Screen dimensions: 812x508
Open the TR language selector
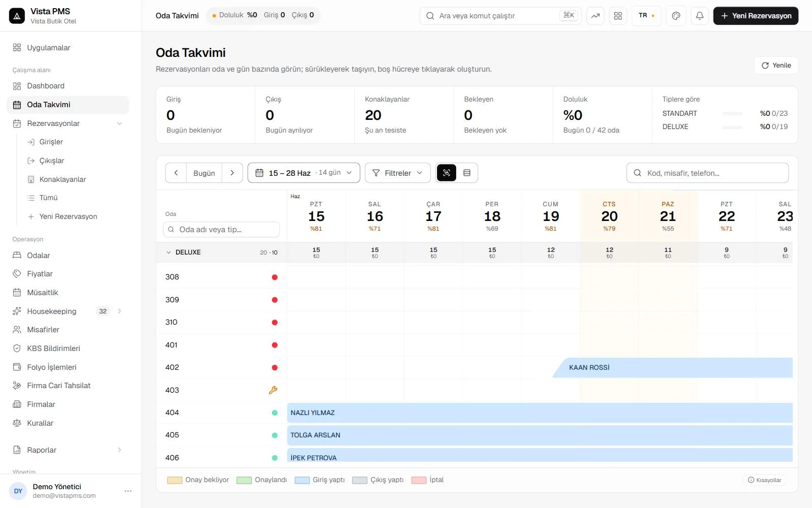[647, 16]
